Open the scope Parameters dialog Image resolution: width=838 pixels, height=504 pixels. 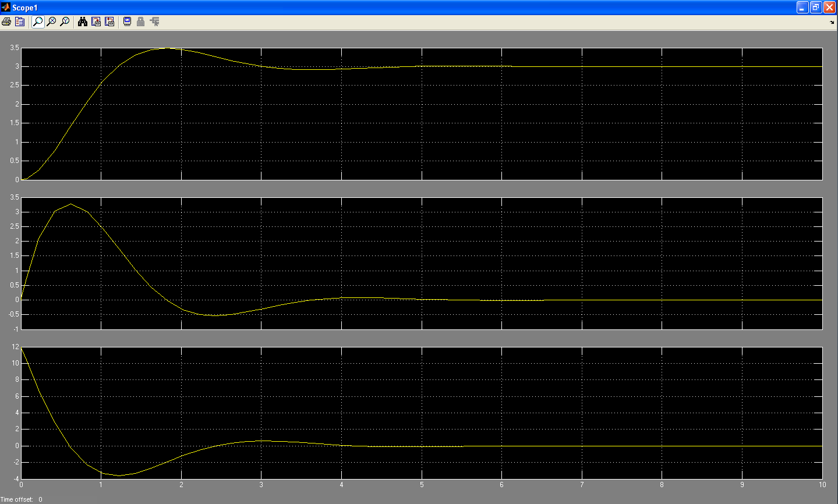point(20,22)
